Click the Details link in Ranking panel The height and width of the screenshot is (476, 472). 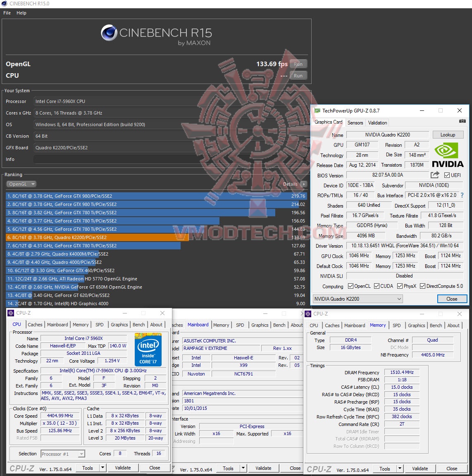(290, 184)
